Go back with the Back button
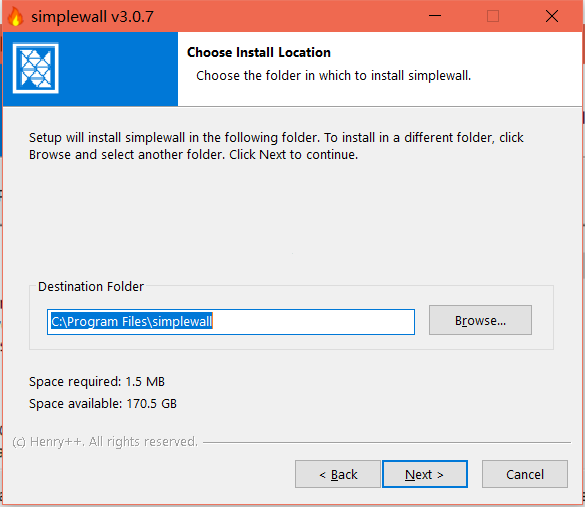585x507 pixels. (338, 474)
